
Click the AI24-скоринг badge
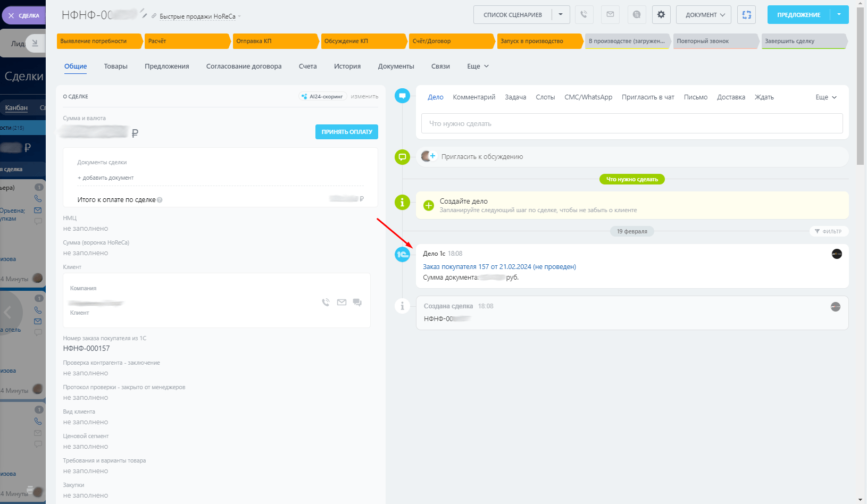pos(322,96)
